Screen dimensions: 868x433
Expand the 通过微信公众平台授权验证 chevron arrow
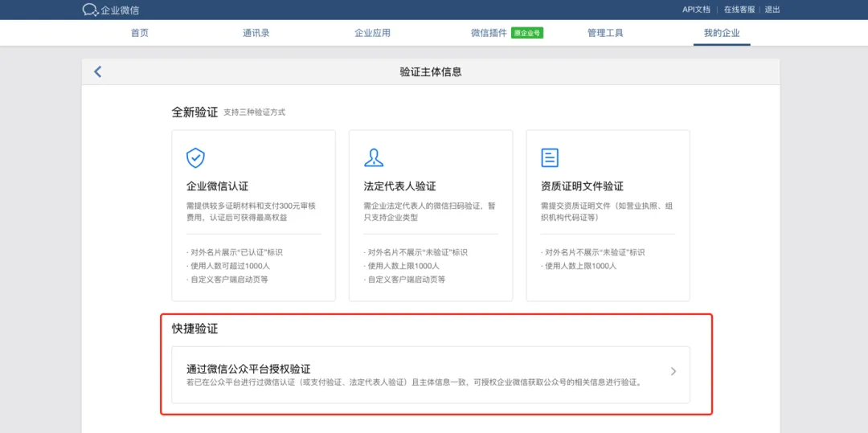click(674, 371)
